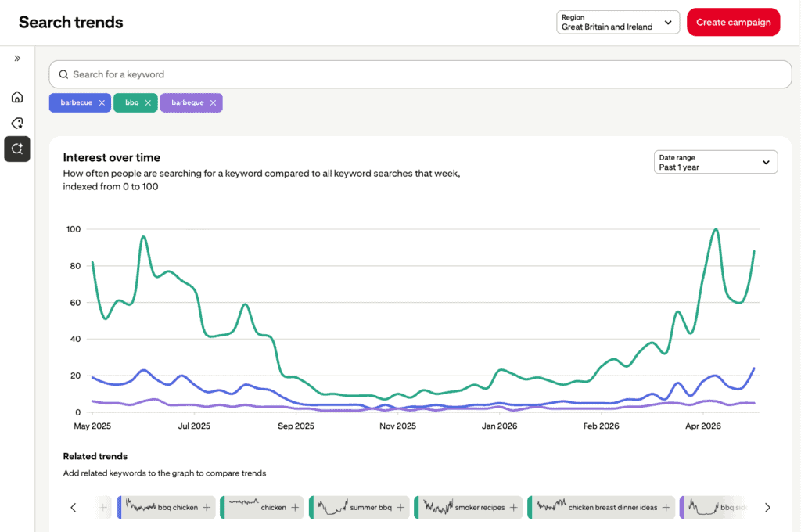The image size is (801, 532).
Task: Add chicken breast dinner ideas to graph
Action: (x=666, y=508)
